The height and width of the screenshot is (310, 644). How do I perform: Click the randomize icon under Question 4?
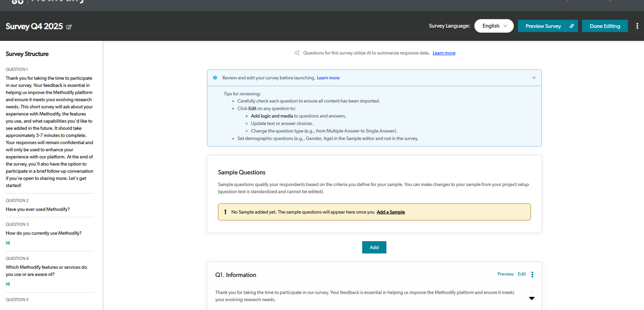coord(8,284)
